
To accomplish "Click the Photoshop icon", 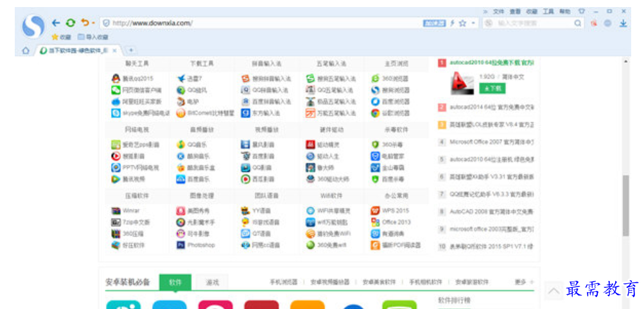I will tap(181, 245).
